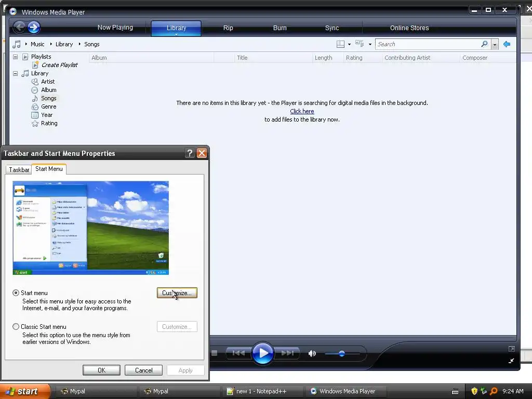Open the layout options icon

coord(340,44)
